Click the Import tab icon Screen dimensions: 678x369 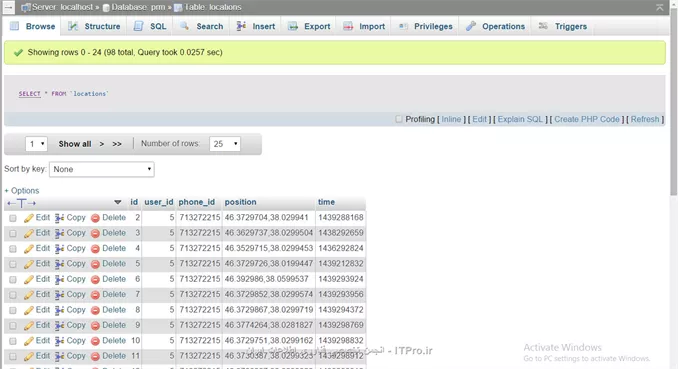click(348, 26)
